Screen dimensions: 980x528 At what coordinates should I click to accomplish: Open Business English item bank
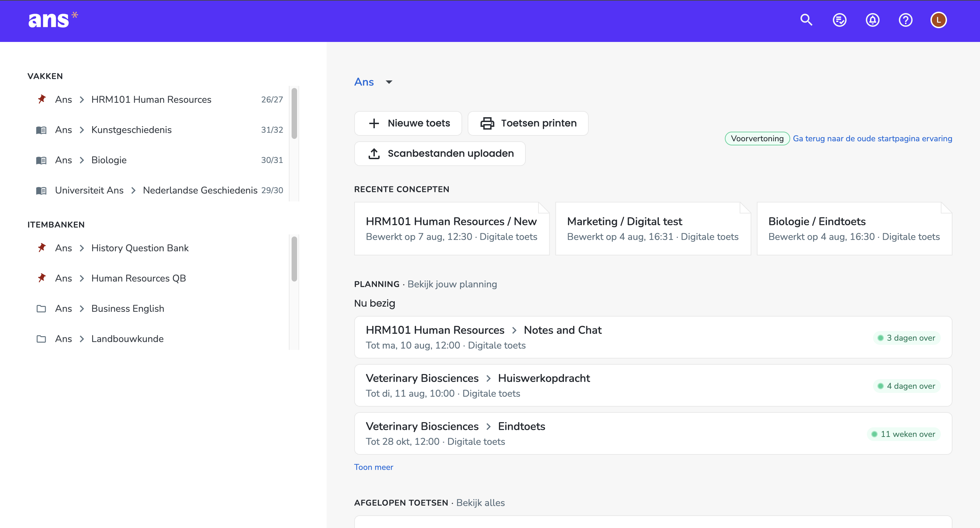128,308
